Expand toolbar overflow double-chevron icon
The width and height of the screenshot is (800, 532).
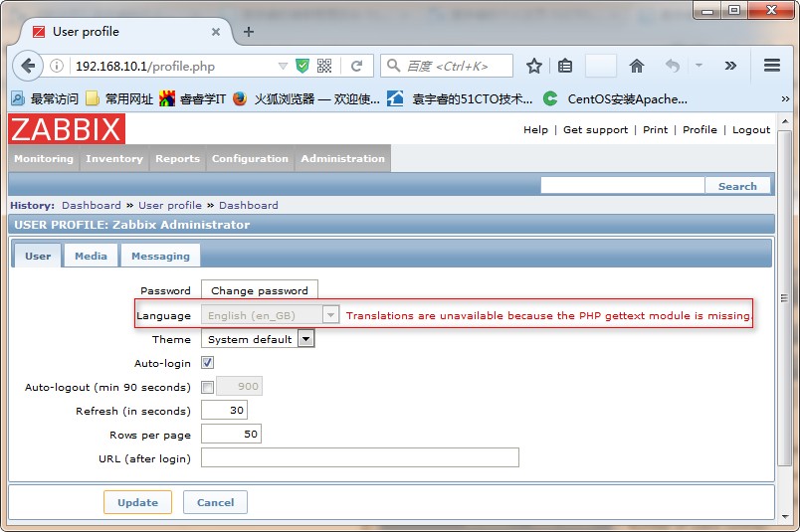(x=730, y=66)
